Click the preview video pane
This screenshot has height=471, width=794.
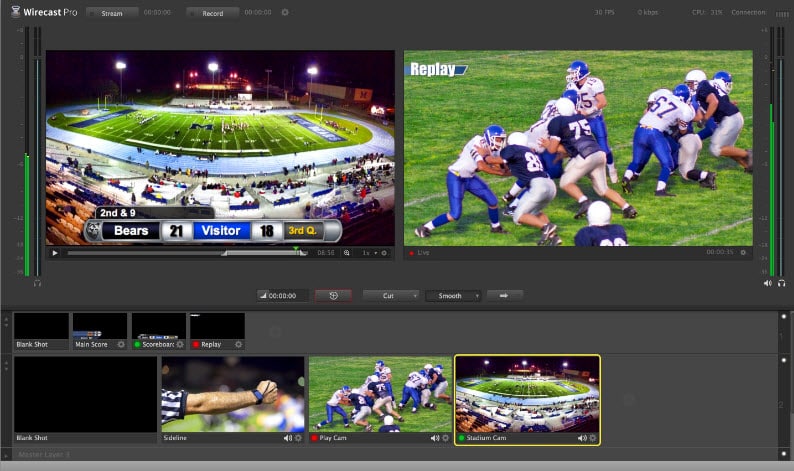[220, 148]
